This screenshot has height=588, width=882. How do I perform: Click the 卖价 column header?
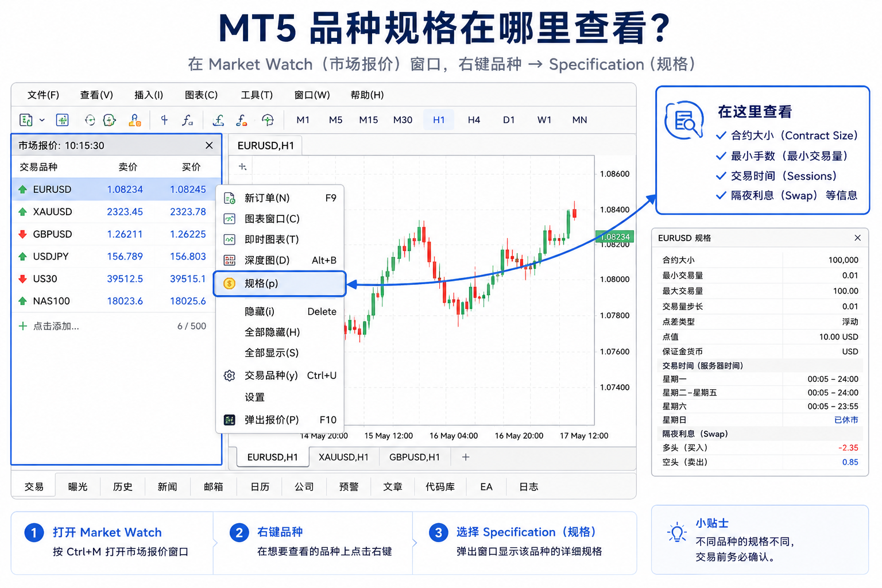pos(128,167)
